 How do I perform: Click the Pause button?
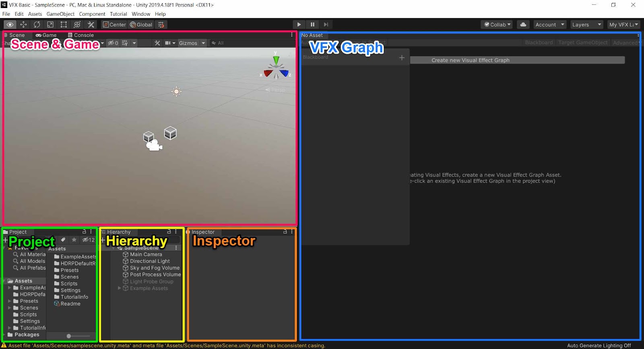(x=312, y=25)
